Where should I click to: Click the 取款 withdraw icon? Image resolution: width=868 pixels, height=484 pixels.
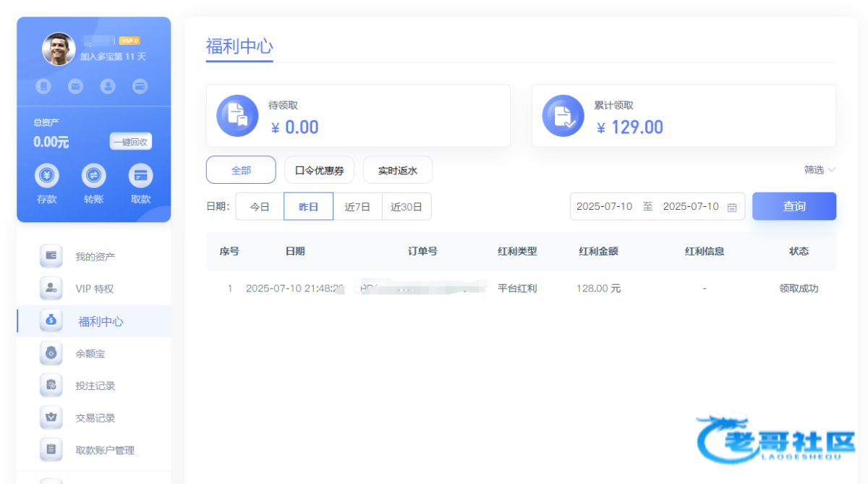[x=140, y=176]
